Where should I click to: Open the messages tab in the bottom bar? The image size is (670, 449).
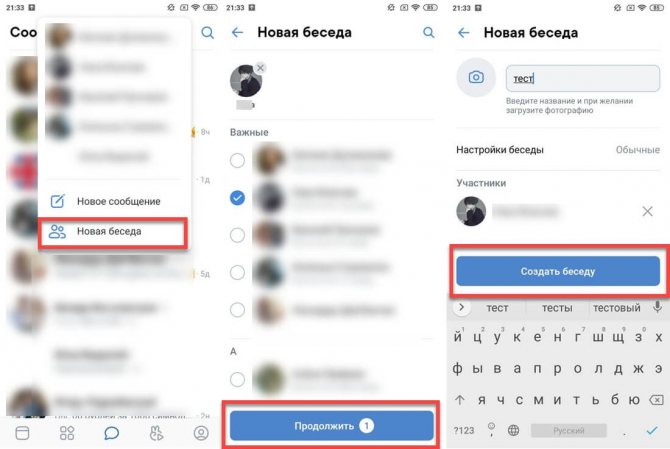tap(112, 433)
